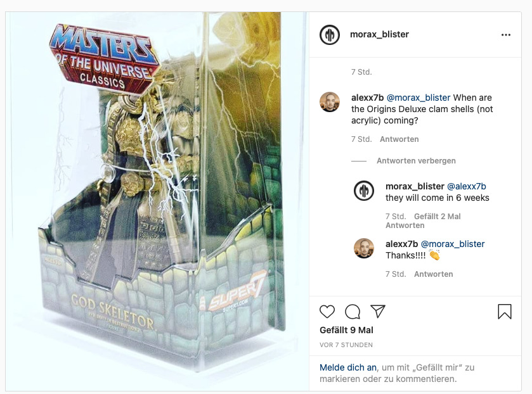Like the post with the heart icon
The width and height of the screenshot is (532, 394).
(x=327, y=311)
